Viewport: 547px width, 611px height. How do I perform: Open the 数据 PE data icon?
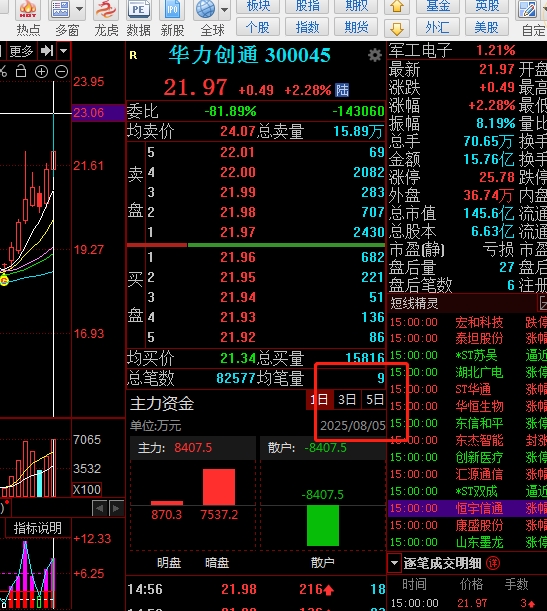[138, 18]
